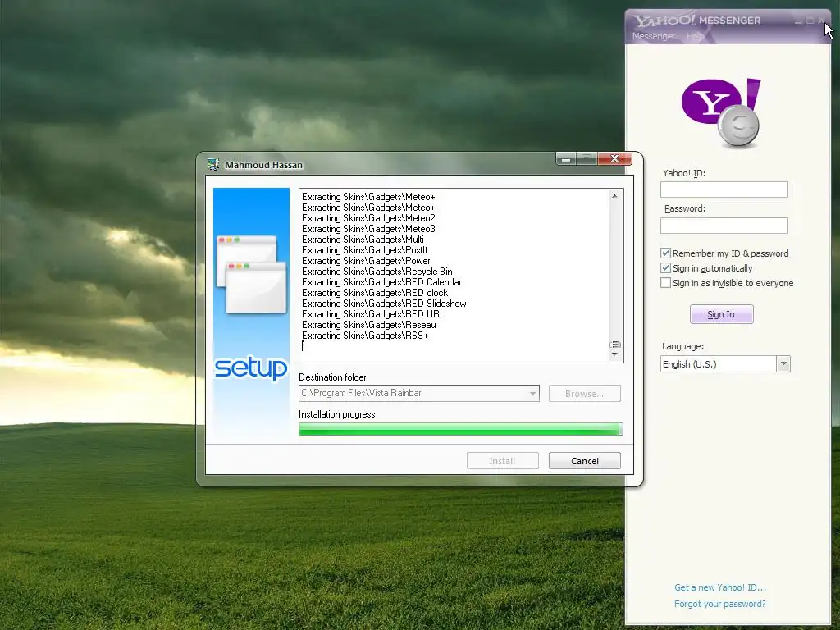Image resolution: width=840 pixels, height=630 pixels.
Task: Open the Help menu in Yahoo Messenger
Action: tap(694, 36)
